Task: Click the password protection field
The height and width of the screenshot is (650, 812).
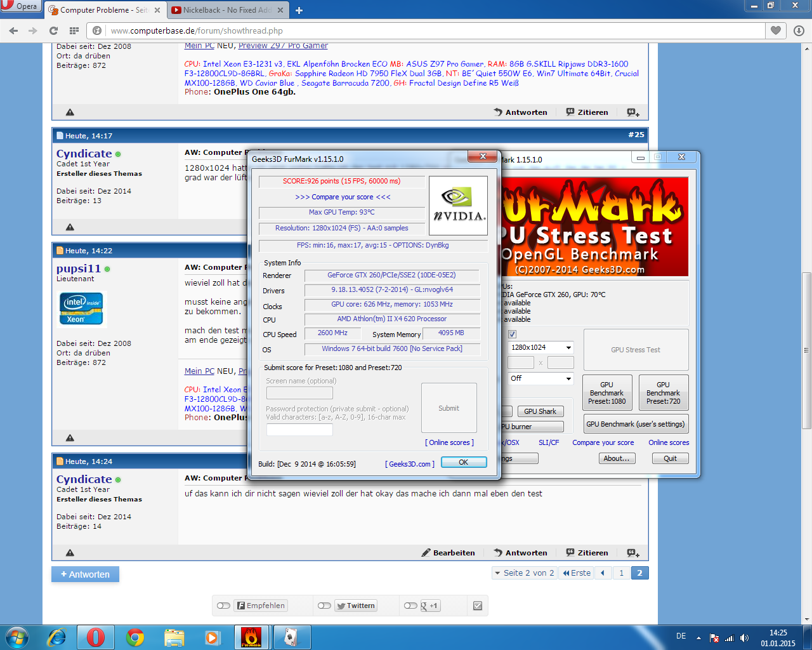Action: coord(299,430)
